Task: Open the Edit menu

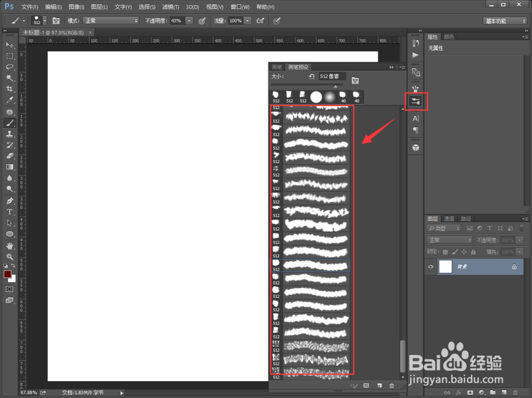Action: (53, 7)
